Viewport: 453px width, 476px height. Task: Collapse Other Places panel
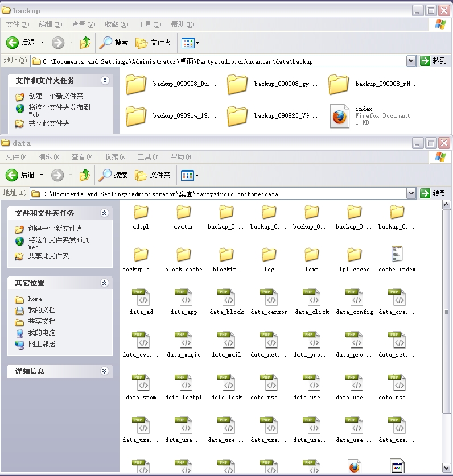tap(104, 283)
